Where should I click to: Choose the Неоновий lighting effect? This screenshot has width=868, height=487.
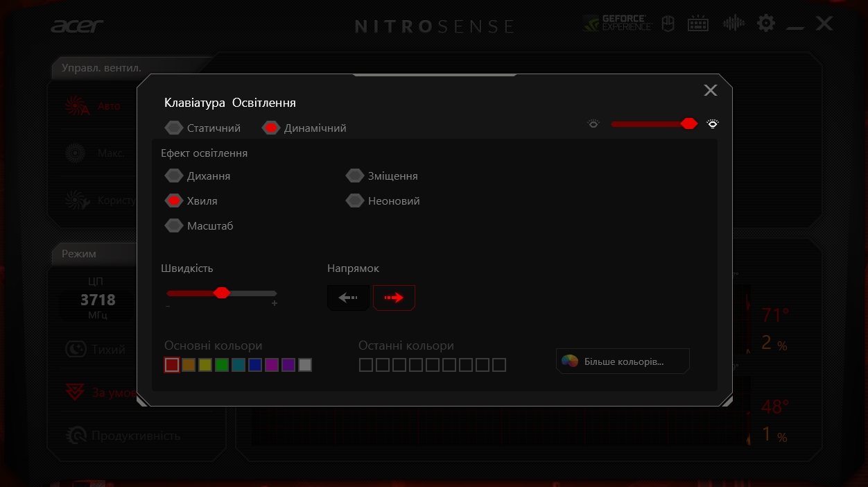point(355,201)
